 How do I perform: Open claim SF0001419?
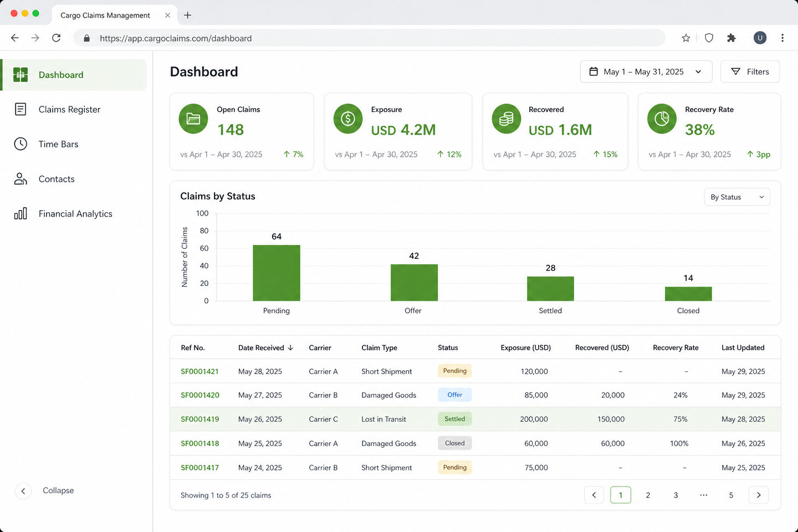tap(199, 419)
